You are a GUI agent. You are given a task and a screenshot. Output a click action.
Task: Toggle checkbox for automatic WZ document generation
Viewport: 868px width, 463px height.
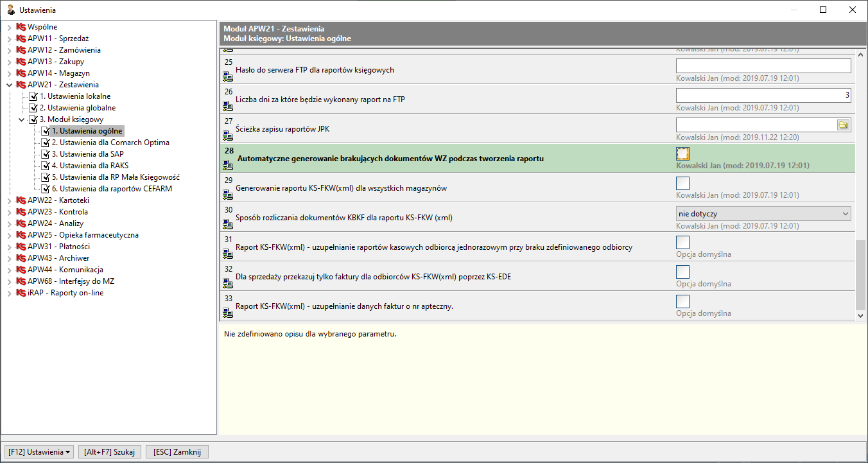pos(682,153)
